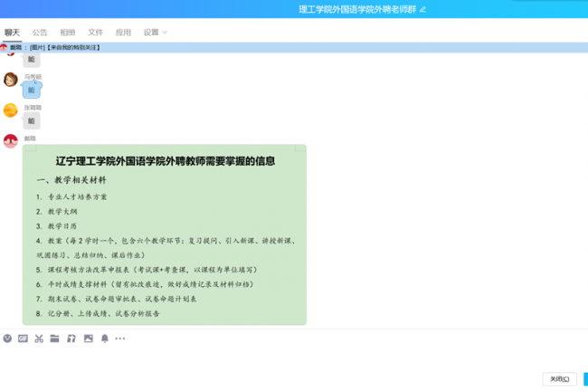Open the 相册 tab
The width and height of the screenshot is (588, 392).
point(68,33)
